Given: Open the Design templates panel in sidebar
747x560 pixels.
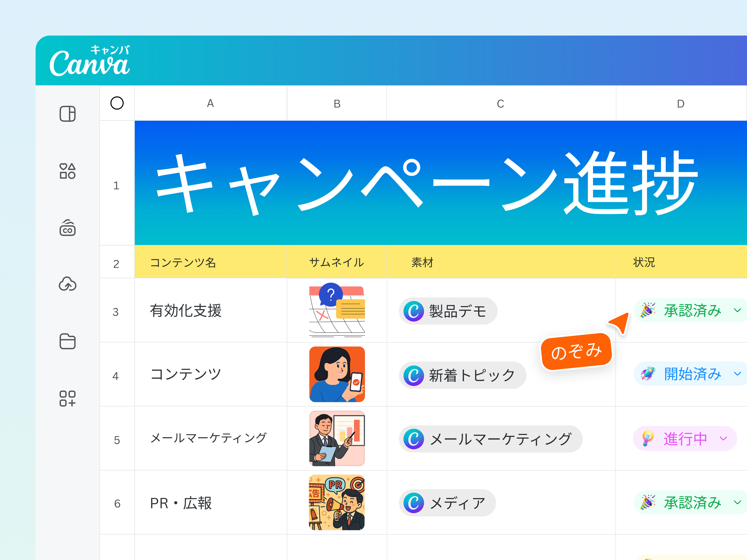Looking at the screenshot, I should (x=68, y=114).
